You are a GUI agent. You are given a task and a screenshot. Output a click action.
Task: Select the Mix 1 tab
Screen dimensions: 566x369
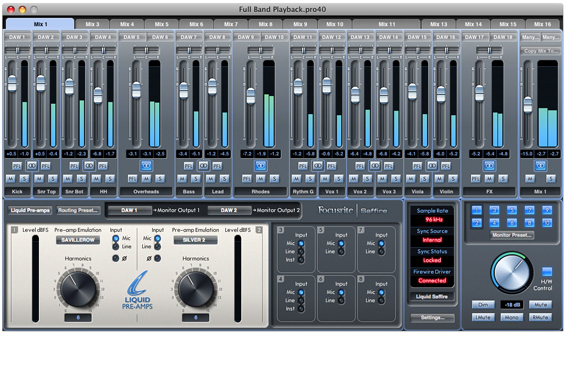pos(40,24)
